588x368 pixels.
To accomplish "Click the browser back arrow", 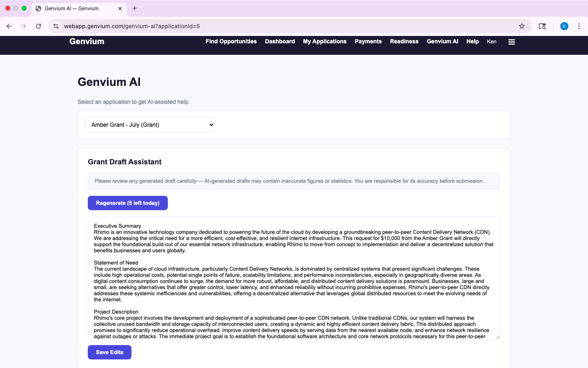I will (x=9, y=26).
